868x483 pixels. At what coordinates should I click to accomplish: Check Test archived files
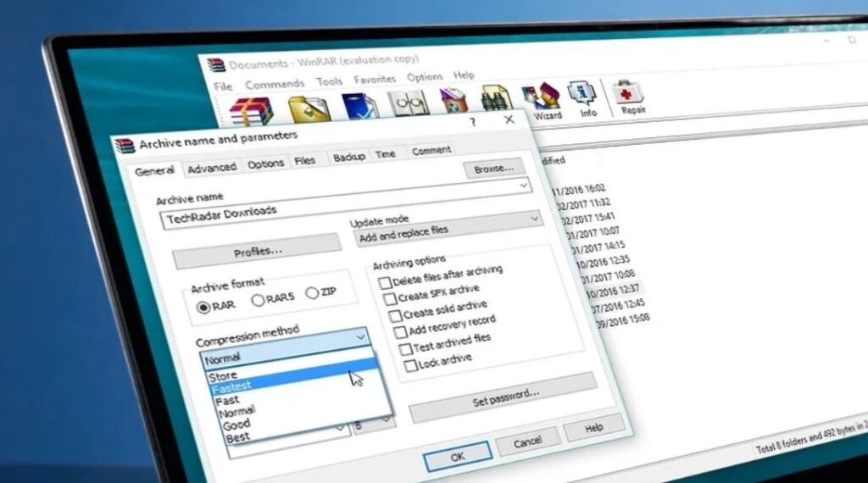coord(405,349)
